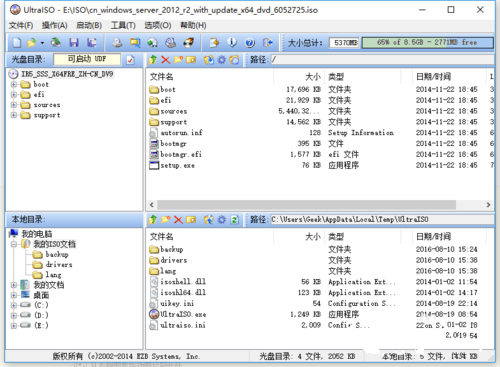Click the Burn CD/DVD image icon
500x367 pixels.
pyautogui.click(x=189, y=42)
